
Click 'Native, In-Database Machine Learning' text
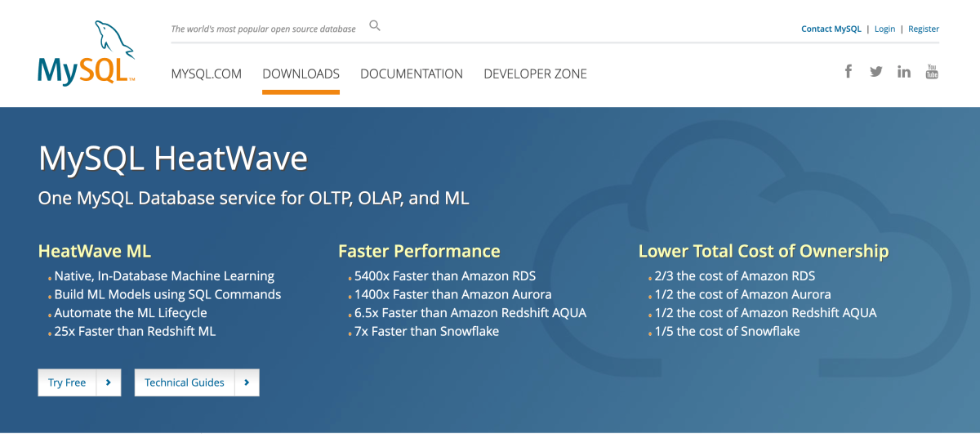[164, 276]
